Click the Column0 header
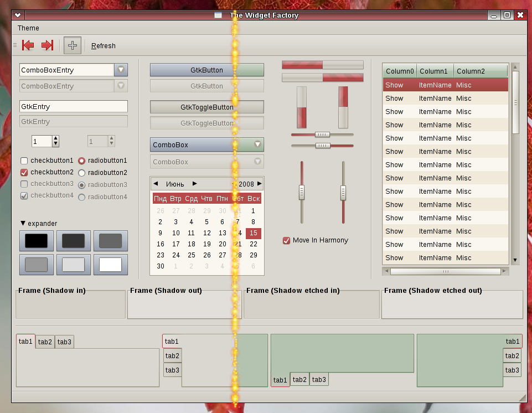The height and width of the screenshot is (413, 532). (400, 71)
